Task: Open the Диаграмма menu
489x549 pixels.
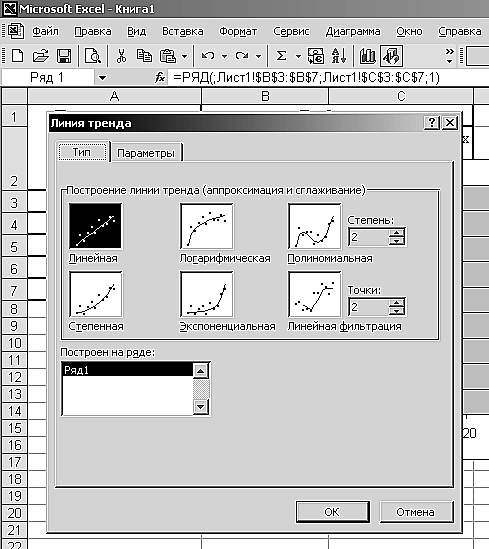Action: (x=353, y=32)
